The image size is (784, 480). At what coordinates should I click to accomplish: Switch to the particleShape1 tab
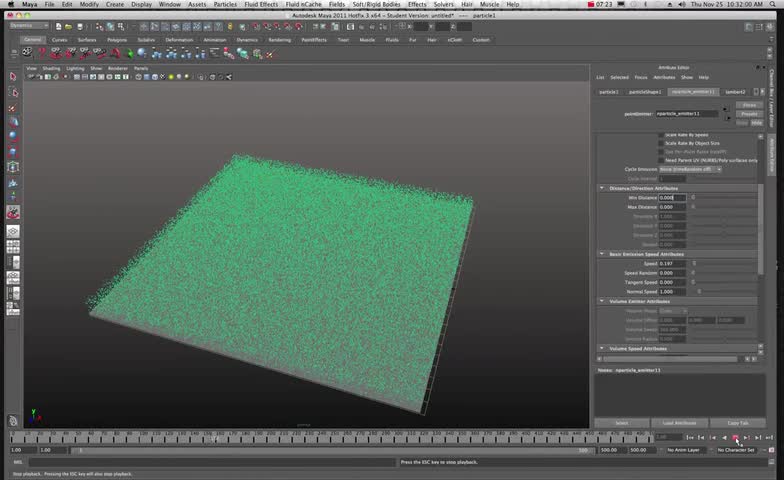[x=645, y=91]
